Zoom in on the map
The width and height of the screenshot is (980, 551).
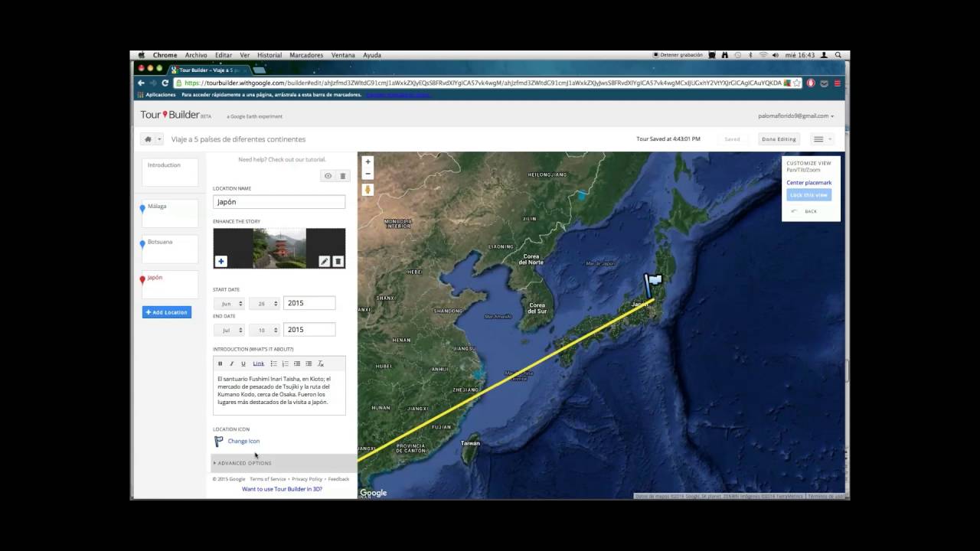(x=367, y=162)
